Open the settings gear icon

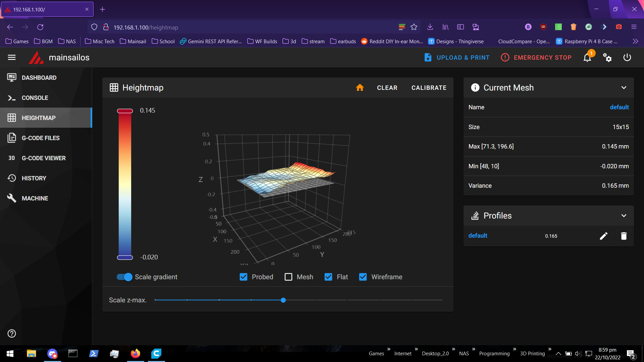pyautogui.click(x=608, y=57)
